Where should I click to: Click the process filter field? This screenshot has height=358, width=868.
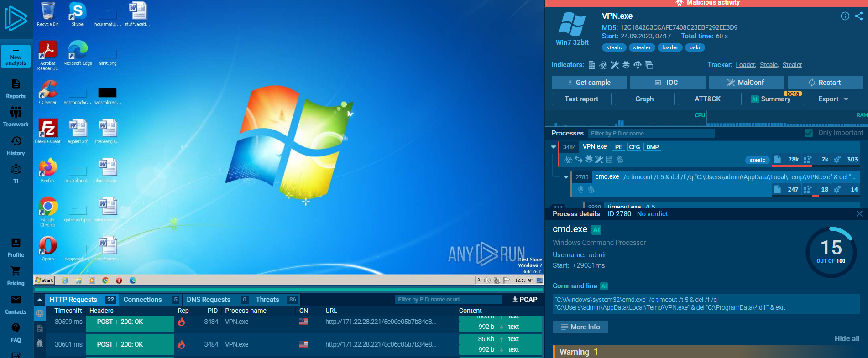coord(651,133)
